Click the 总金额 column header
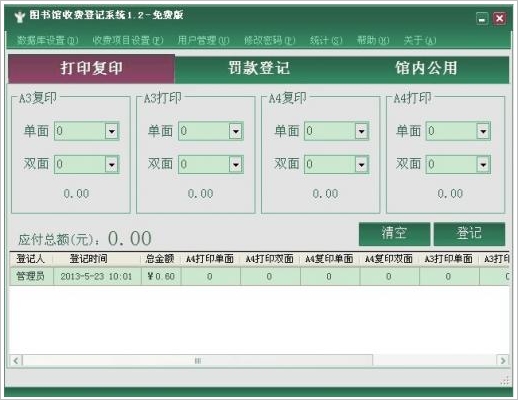 [161, 259]
